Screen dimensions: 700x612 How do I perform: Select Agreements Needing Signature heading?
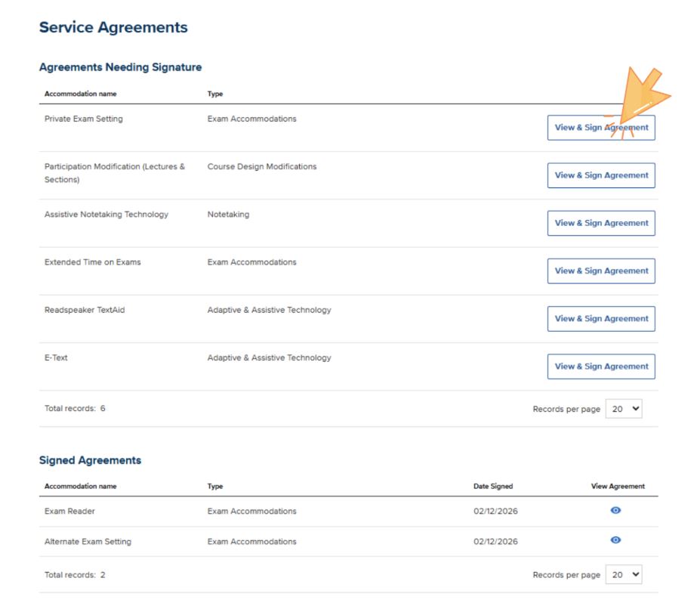121,67
